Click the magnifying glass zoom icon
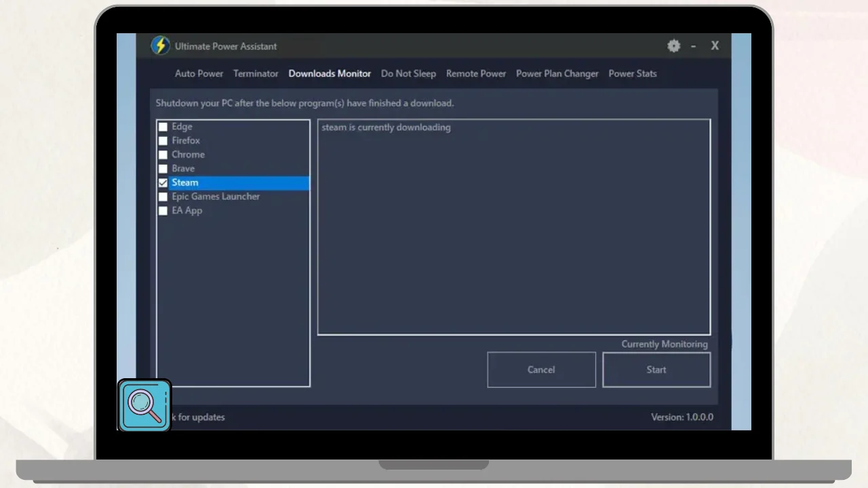868x488 pixels. [144, 405]
